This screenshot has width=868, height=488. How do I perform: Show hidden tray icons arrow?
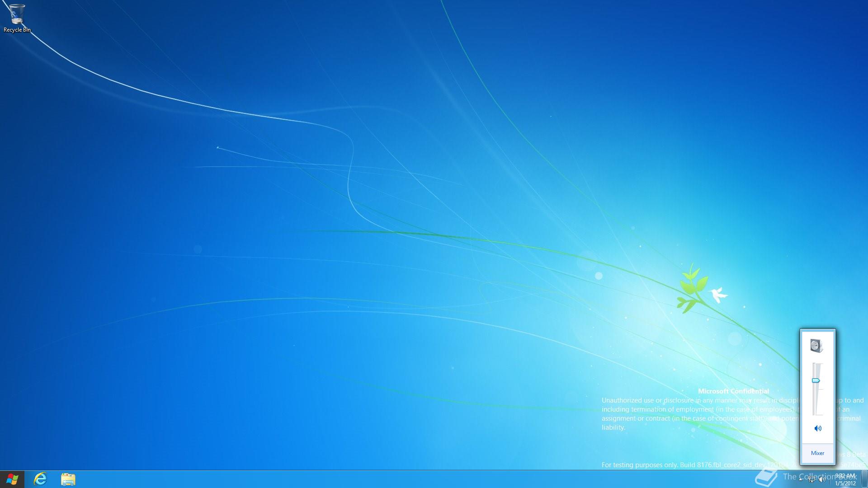[801, 479]
